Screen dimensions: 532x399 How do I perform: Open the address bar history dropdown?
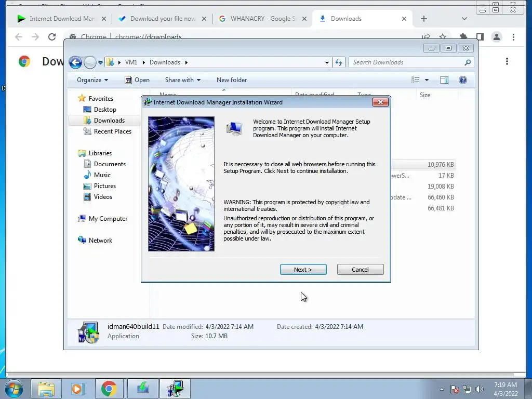(327, 62)
